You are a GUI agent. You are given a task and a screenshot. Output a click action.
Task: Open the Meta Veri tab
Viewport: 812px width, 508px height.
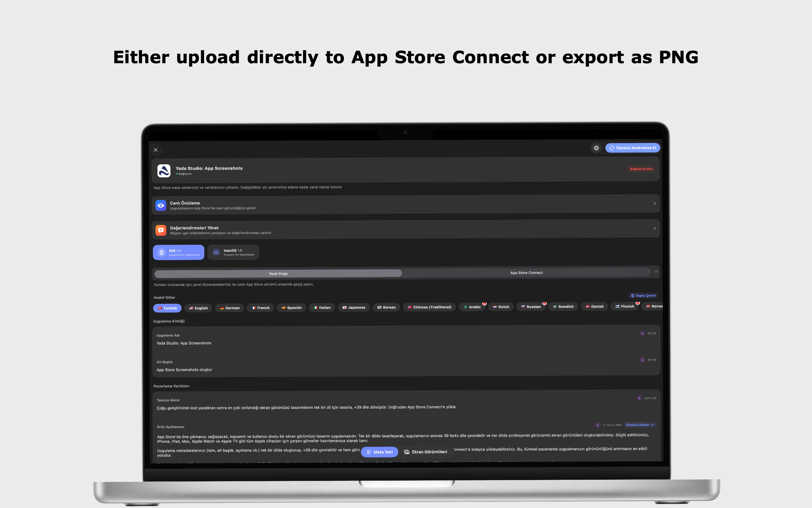[x=379, y=452]
